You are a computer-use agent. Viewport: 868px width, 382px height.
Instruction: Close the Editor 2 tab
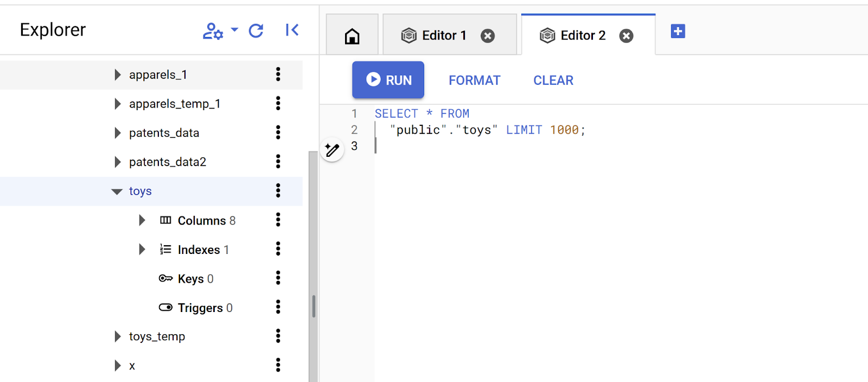(x=626, y=36)
